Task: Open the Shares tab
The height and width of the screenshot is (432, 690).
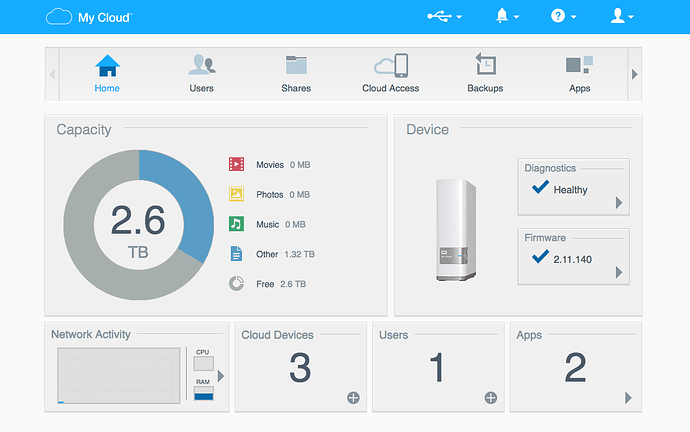Action: tap(296, 73)
